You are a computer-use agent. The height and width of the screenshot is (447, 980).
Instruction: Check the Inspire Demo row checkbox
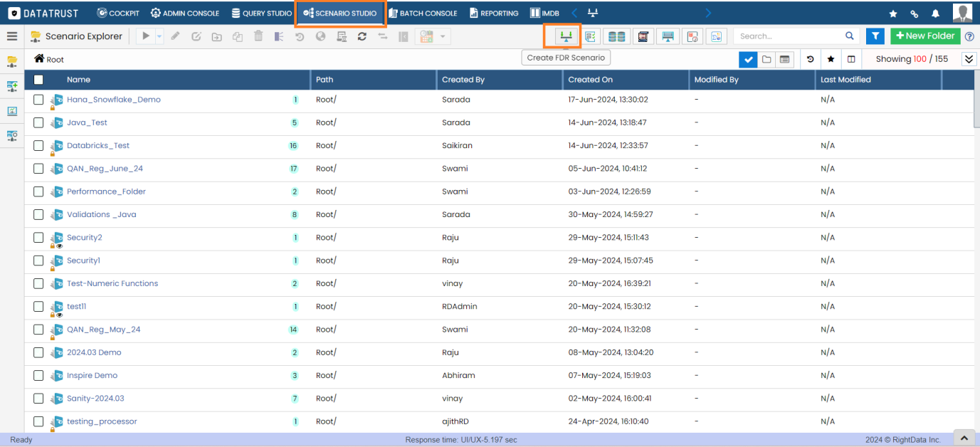pos(38,375)
